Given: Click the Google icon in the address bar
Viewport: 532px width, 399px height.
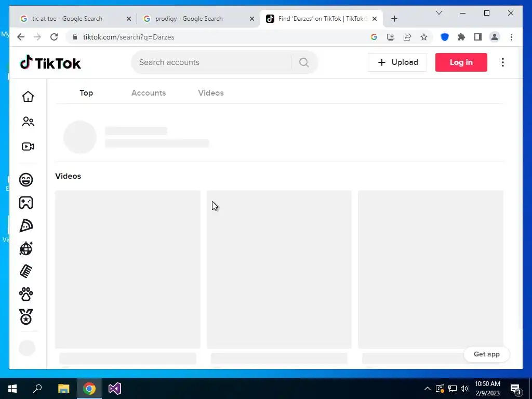Looking at the screenshot, I should (374, 37).
